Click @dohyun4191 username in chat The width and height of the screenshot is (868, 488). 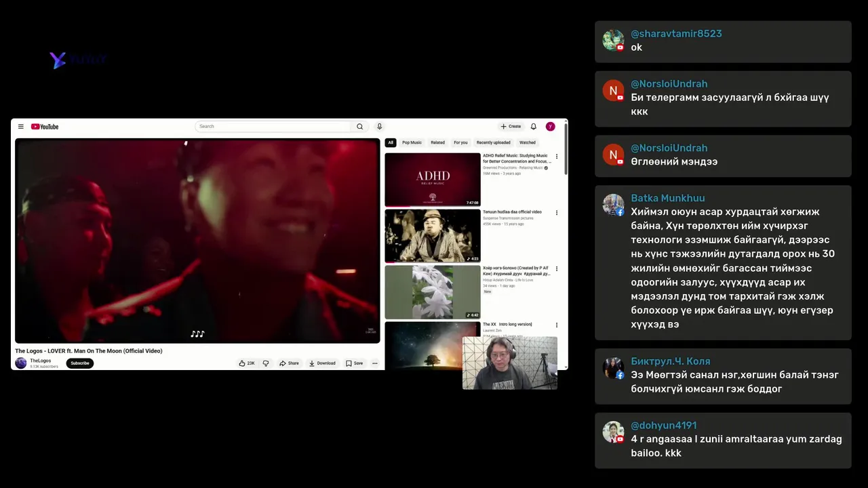(x=664, y=426)
